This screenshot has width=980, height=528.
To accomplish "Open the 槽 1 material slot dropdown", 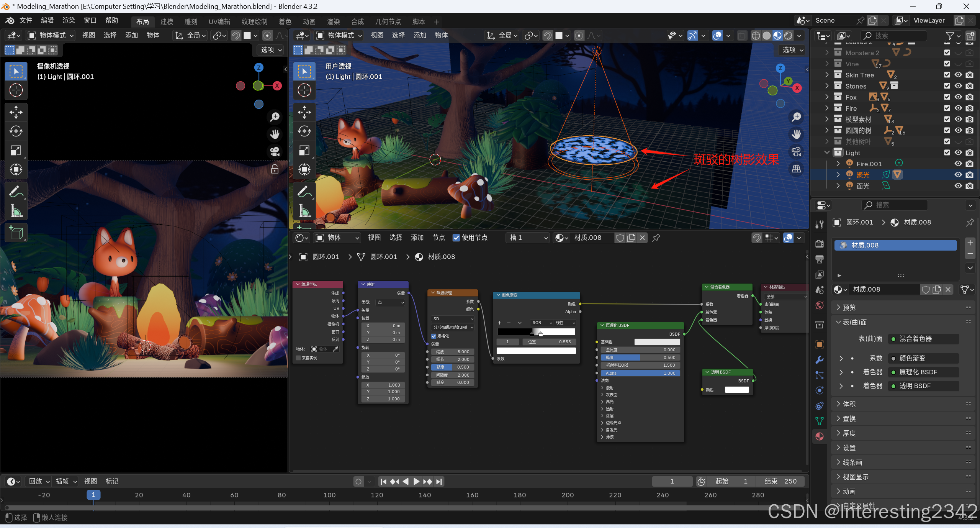I will (x=528, y=238).
